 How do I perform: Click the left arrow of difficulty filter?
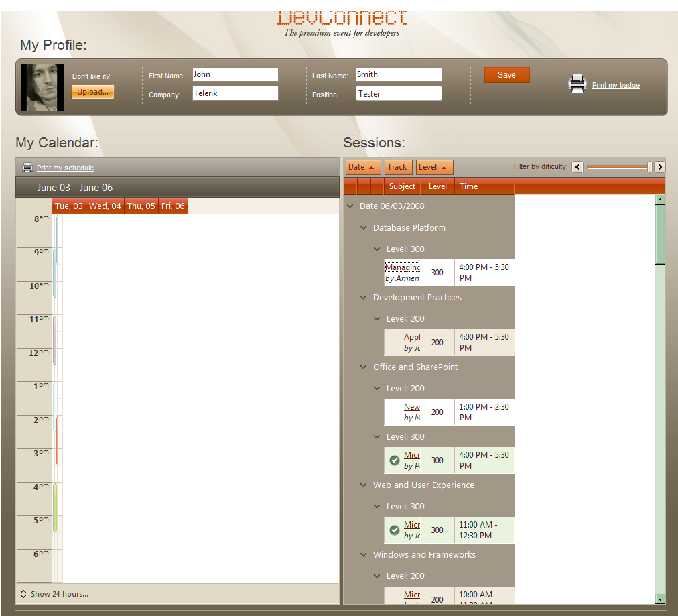click(578, 167)
